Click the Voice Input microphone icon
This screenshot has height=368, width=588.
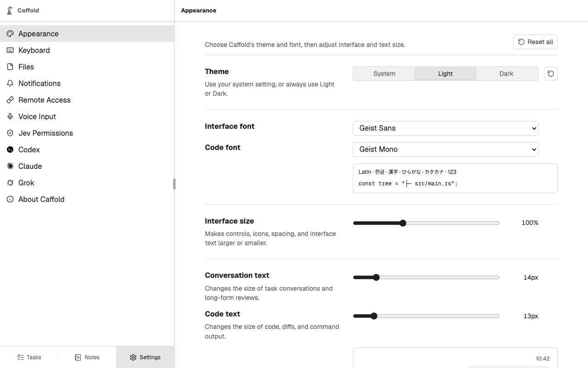tap(10, 116)
